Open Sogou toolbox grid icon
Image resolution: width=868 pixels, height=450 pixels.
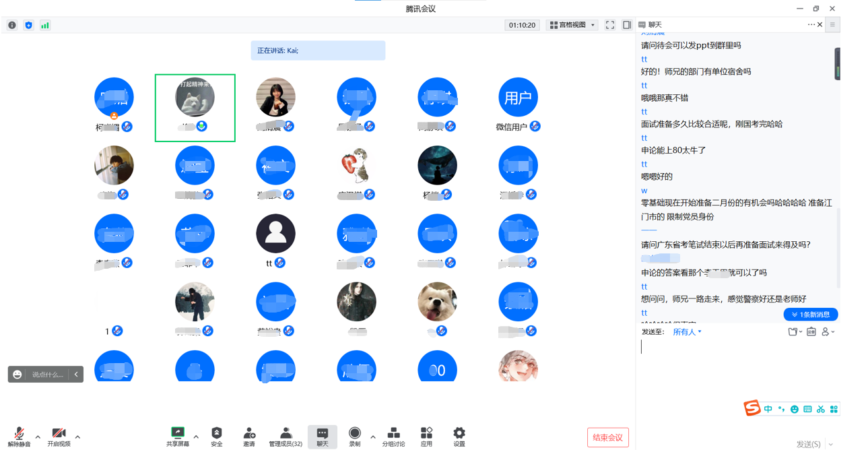coord(834,409)
